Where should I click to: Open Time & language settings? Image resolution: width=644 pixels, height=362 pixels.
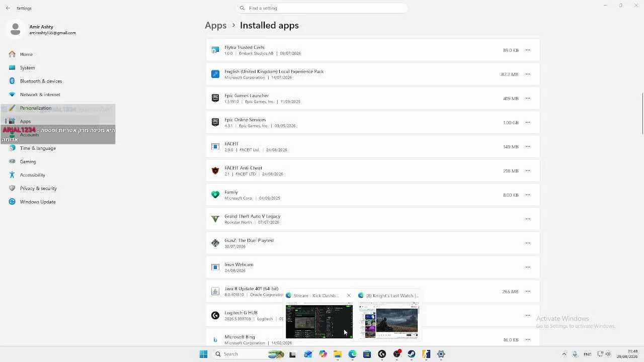pyautogui.click(x=38, y=148)
